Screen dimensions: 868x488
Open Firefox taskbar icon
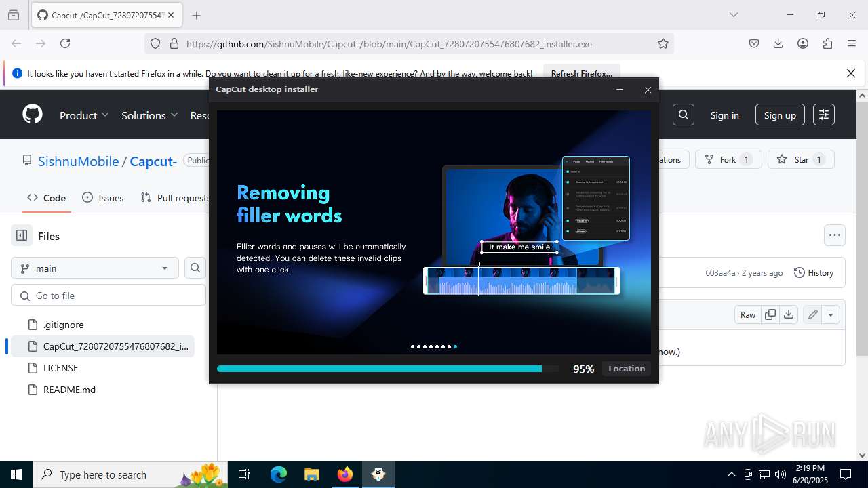345,474
